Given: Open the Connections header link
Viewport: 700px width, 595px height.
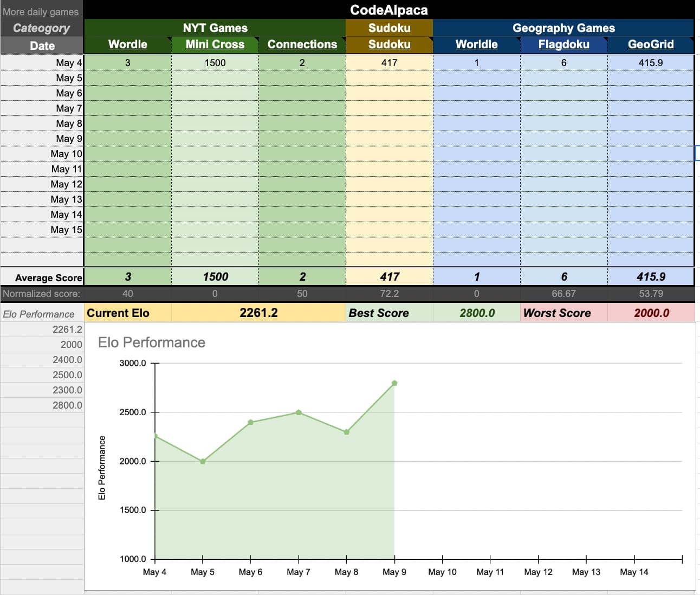Looking at the screenshot, I should 302,44.
